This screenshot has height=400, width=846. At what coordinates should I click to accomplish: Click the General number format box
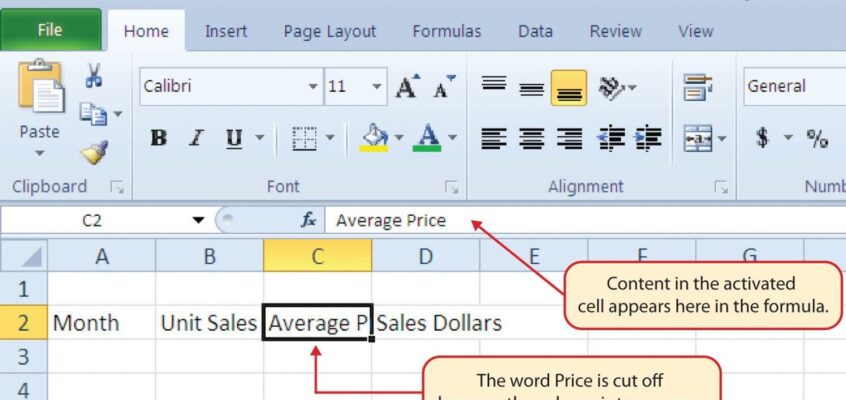pos(794,86)
